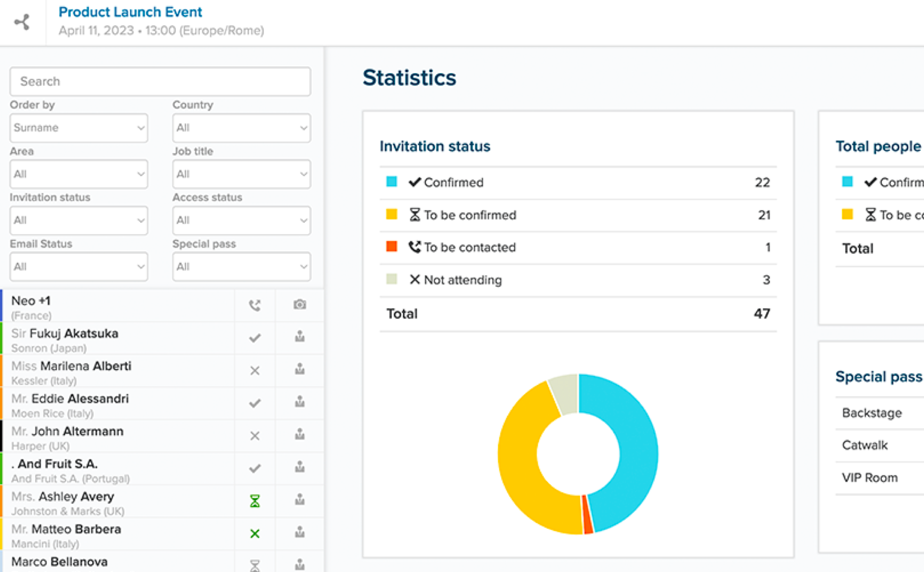Expand the Job title filter dropdown
Viewport: 924px width, 572px height.
242,174
